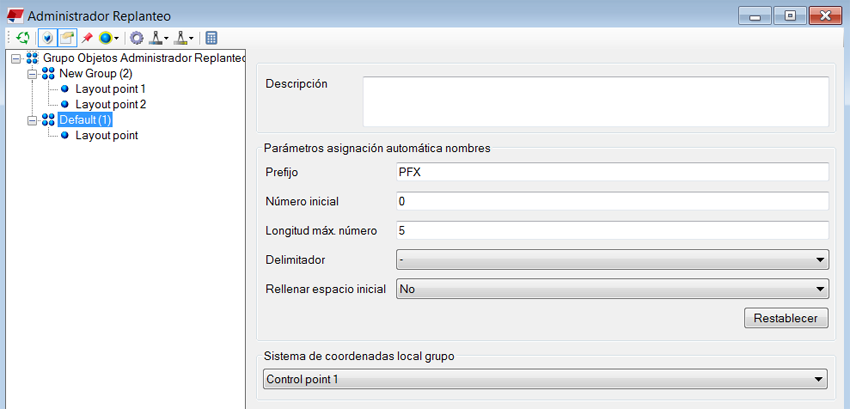The height and width of the screenshot is (409, 850).
Task: Select the New Group (2) tree item
Action: pos(96,73)
